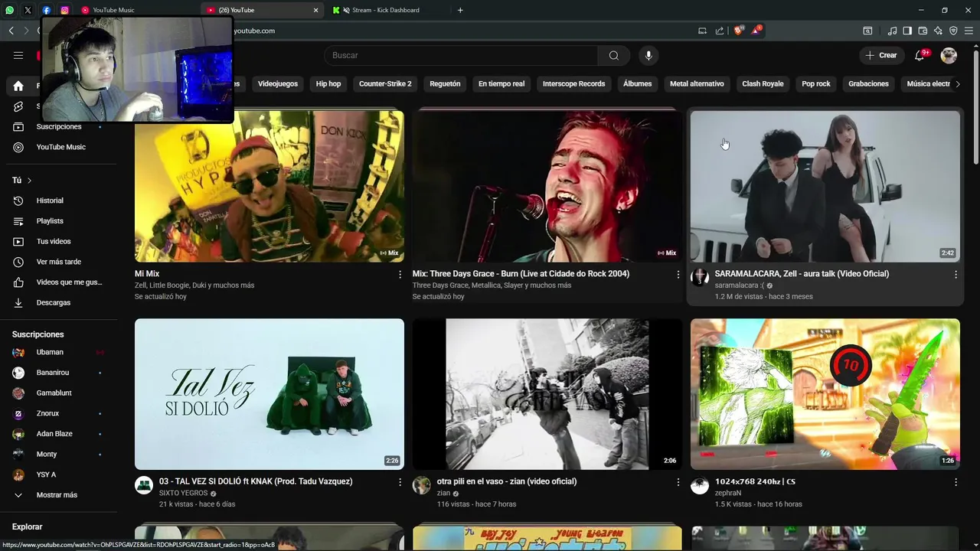Click the share page icon in address bar

pos(720,31)
